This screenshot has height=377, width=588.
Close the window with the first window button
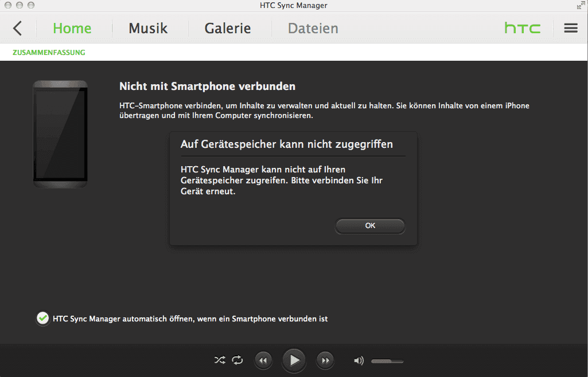(x=8, y=5)
